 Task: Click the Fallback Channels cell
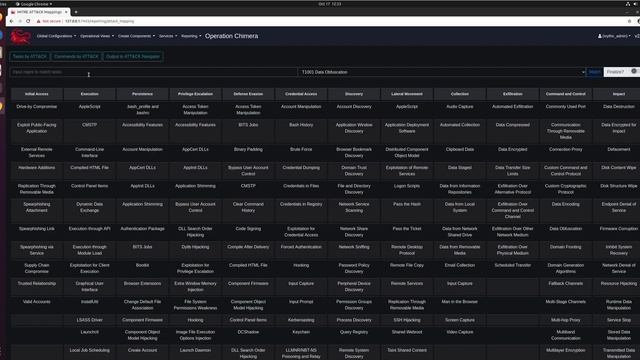pos(566,286)
